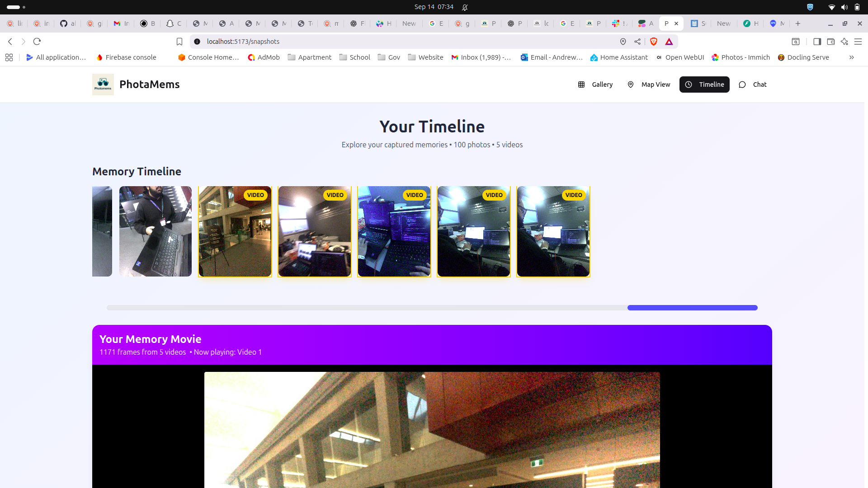This screenshot has height=488, width=868.
Task: Bookmark this page with bookmark icon
Action: pos(179,42)
